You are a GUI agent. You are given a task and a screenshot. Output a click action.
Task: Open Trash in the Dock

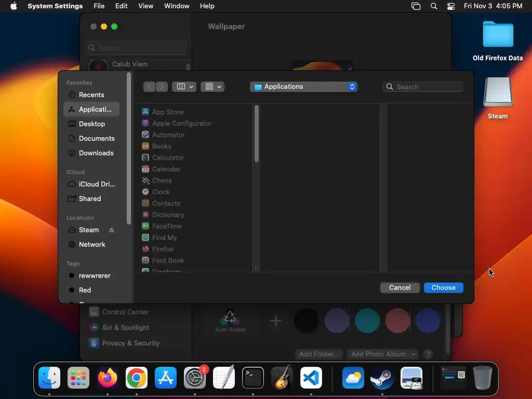483,378
